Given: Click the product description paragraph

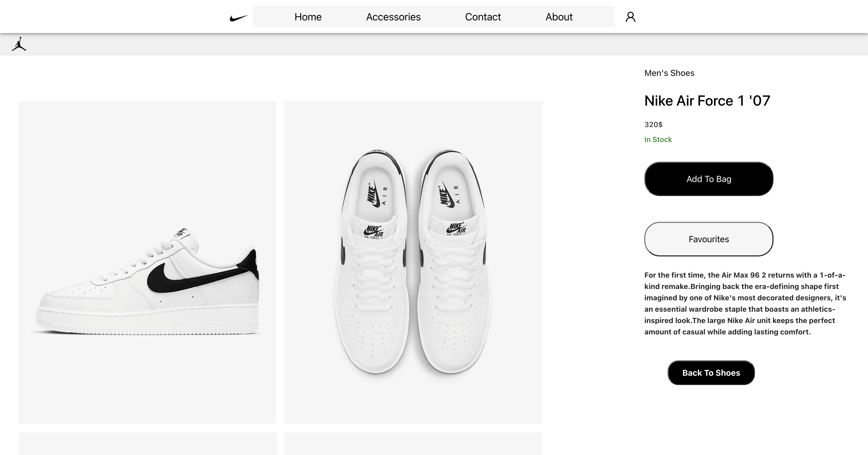Looking at the screenshot, I should tap(745, 303).
